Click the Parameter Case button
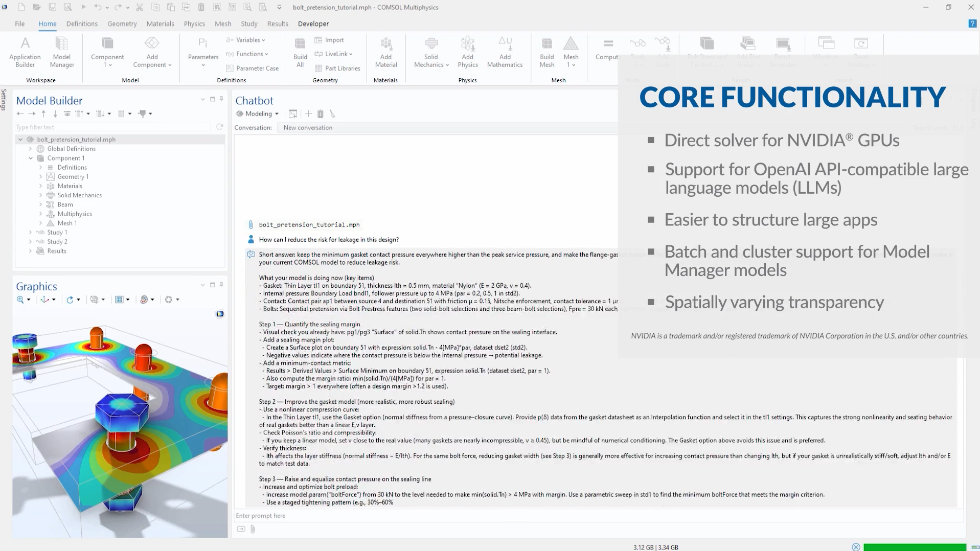The image size is (980, 551). click(253, 68)
